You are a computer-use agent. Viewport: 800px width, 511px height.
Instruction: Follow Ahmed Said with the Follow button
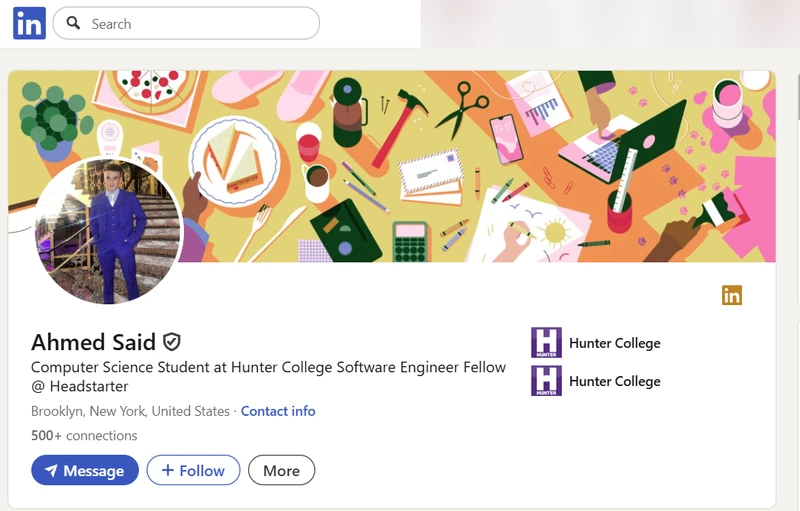[193, 470]
